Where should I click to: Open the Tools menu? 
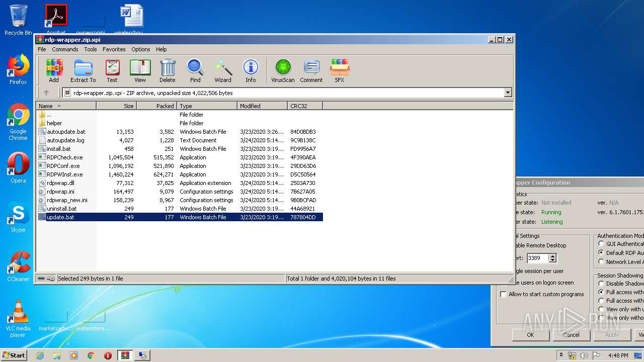[x=91, y=49]
